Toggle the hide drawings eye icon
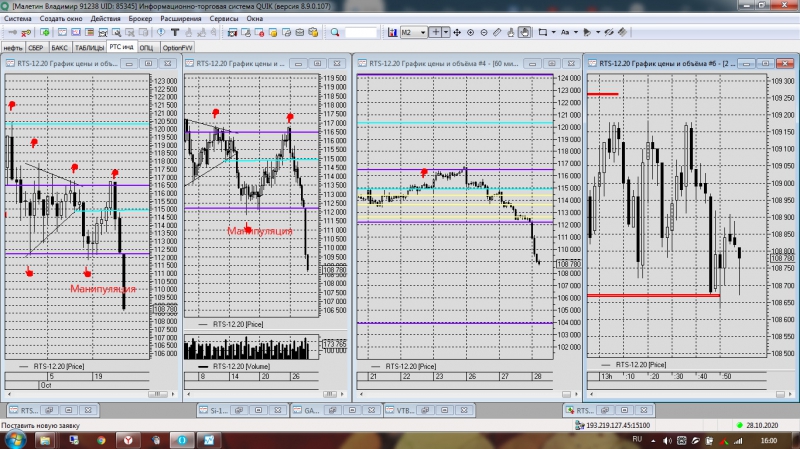 (x=608, y=32)
